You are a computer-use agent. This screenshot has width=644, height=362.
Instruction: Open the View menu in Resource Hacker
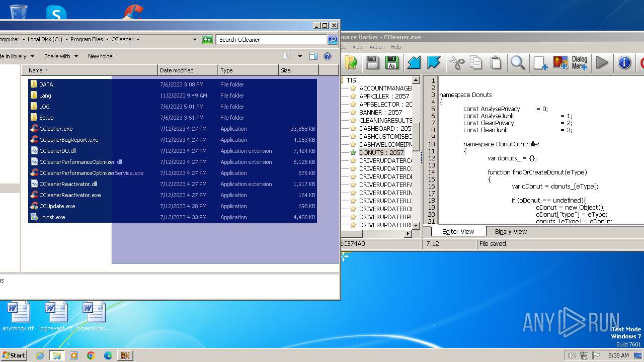(x=358, y=47)
